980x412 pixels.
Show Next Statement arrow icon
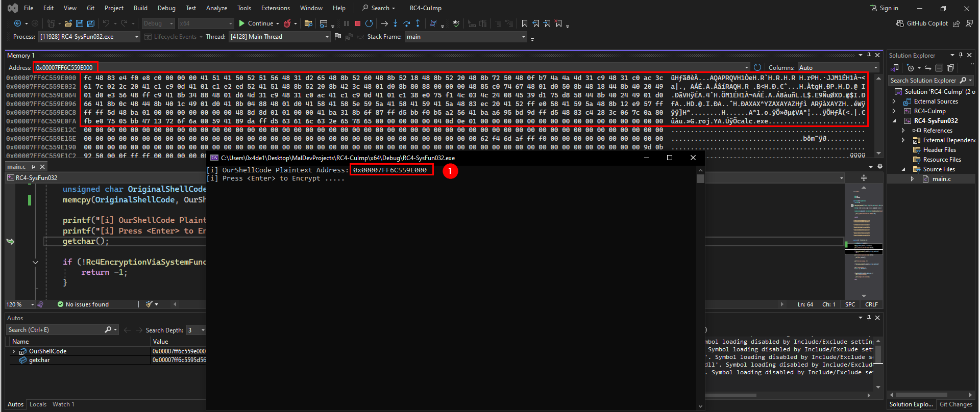(384, 23)
